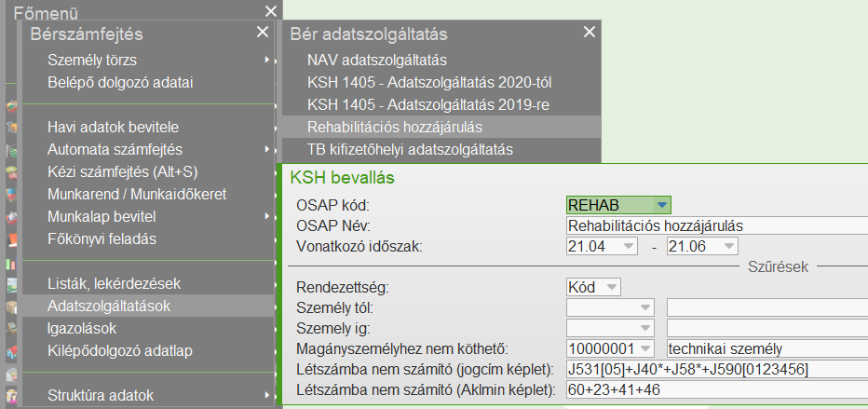Open Rendezettség dropdown showing Kód
This screenshot has width=868, height=409.
point(611,288)
